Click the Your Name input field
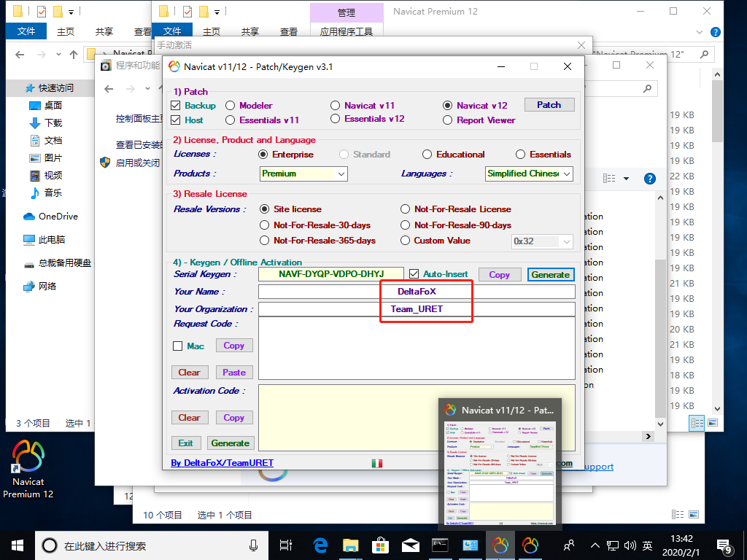This screenshot has width=747, height=560. click(417, 292)
